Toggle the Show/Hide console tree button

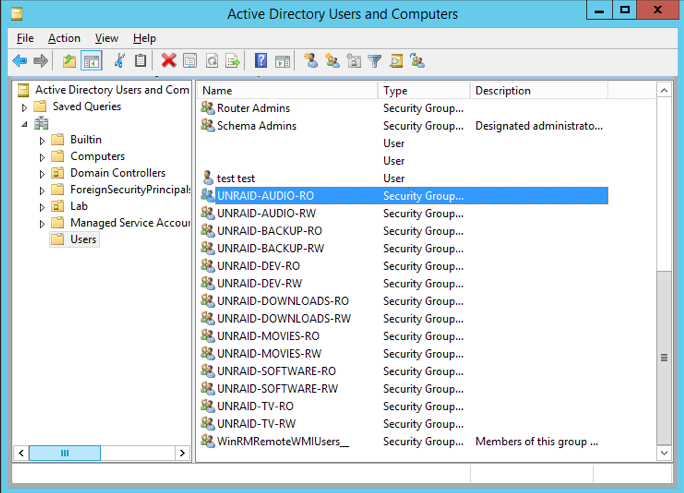92,61
